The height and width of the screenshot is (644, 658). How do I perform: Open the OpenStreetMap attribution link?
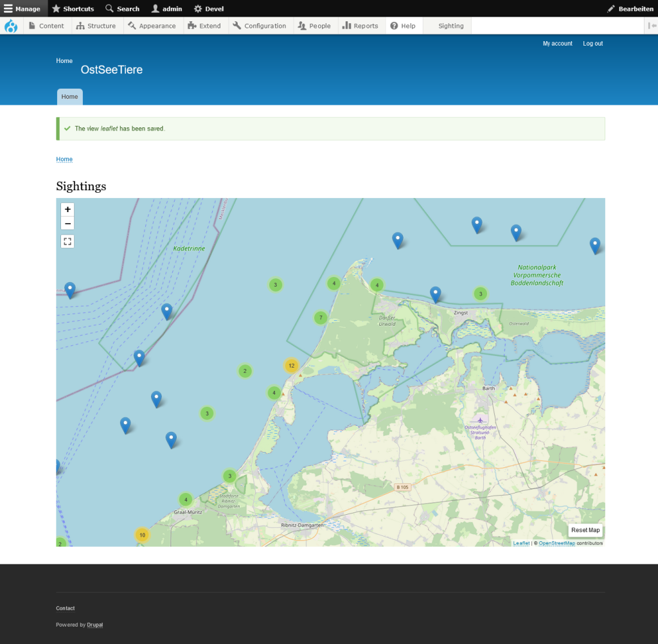click(557, 543)
